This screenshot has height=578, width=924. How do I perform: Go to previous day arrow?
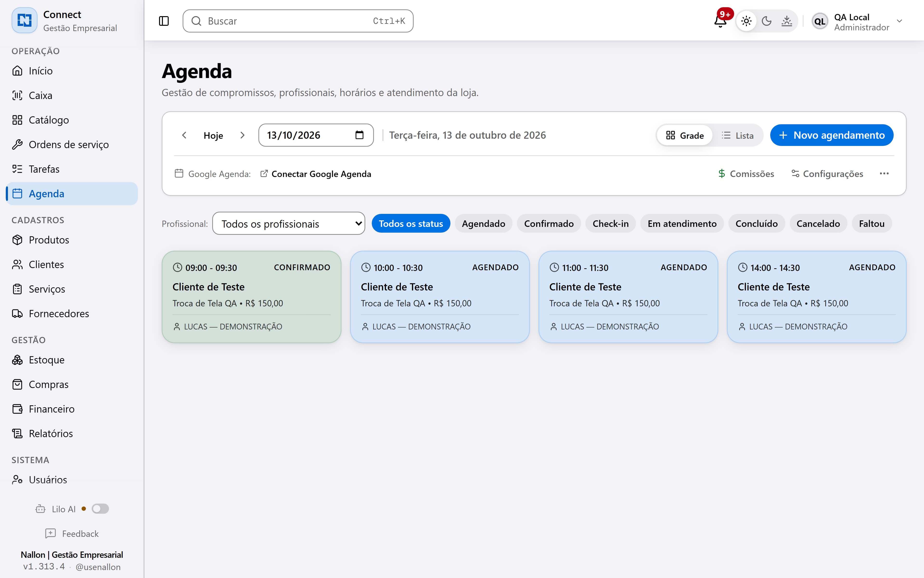coord(184,135)
